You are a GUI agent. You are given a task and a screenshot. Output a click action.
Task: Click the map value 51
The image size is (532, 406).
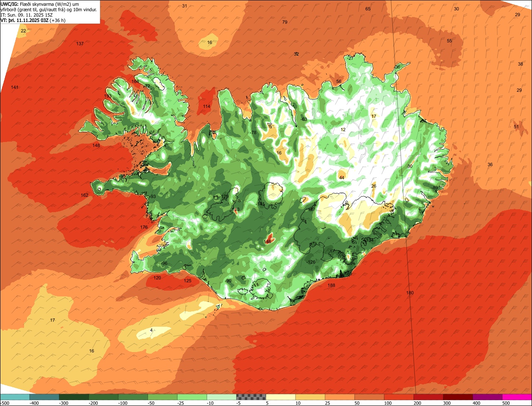516,127
